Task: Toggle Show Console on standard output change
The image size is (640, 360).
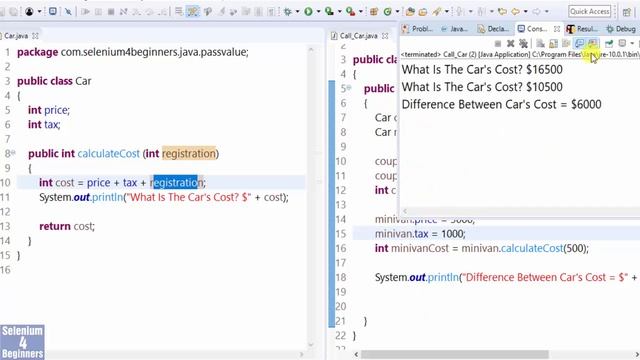Action: [x=579, y=43]
